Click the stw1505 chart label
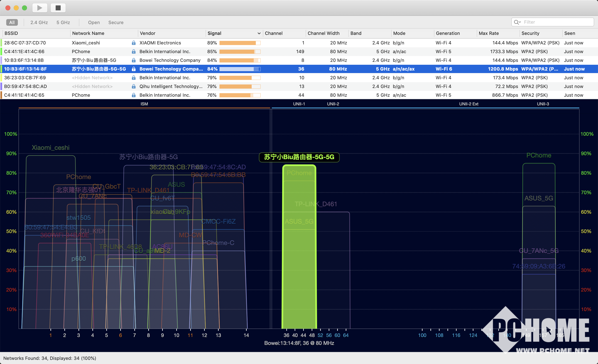 pos(79,217)
